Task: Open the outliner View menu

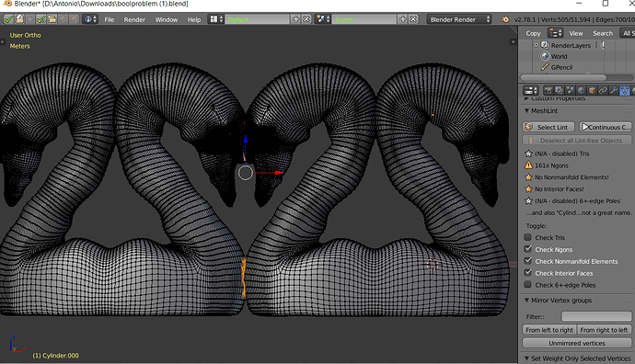Action: click(576, 33)
